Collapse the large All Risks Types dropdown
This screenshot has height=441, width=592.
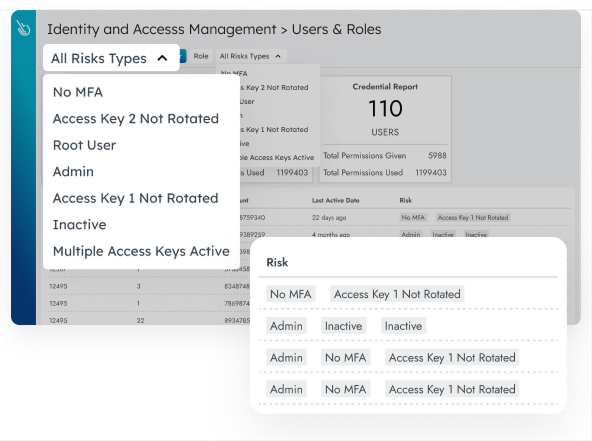coord(111,58)
